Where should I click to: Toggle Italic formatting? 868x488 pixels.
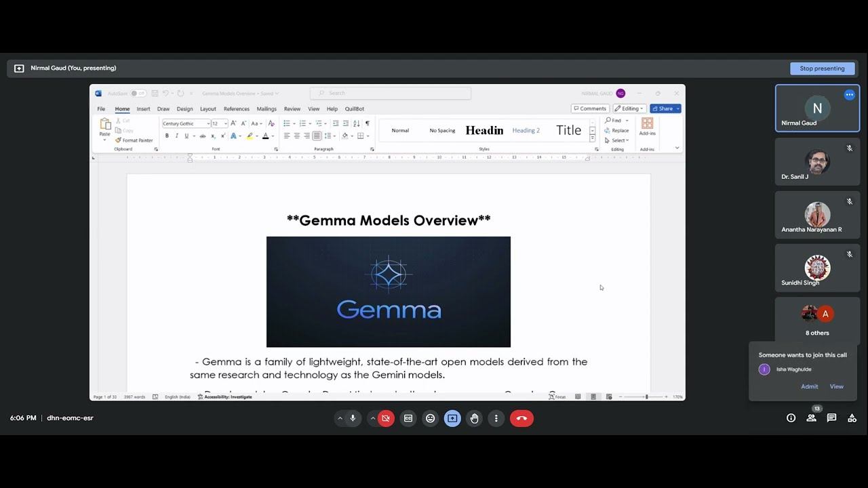176,136
